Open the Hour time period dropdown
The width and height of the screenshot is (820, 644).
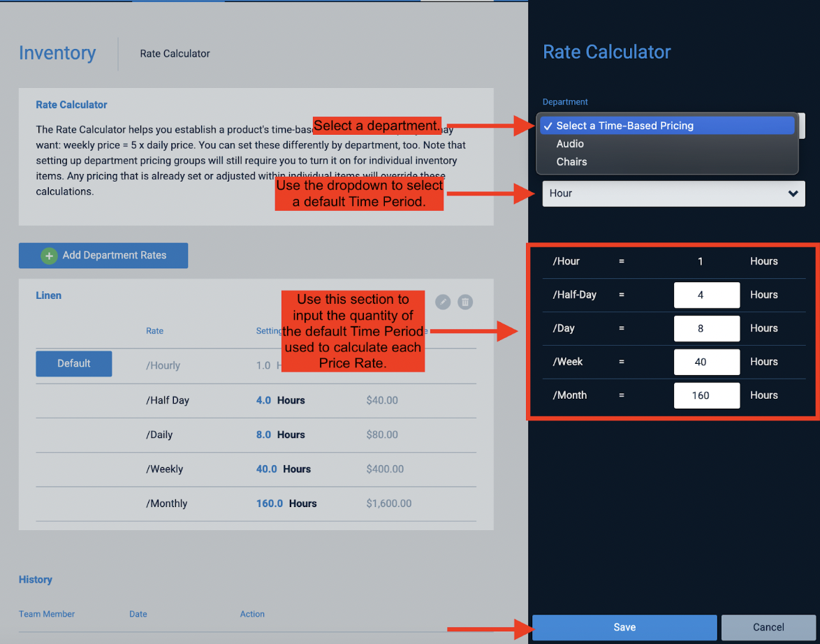[673, 193]
